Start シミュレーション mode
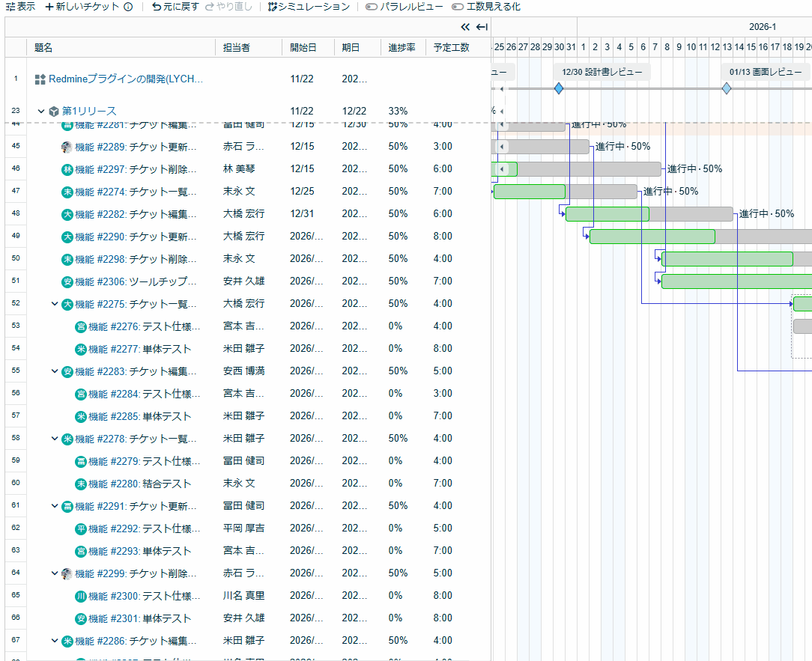Image resolution: width=812 pixels, height=661 pixels. tap(309, 7)
